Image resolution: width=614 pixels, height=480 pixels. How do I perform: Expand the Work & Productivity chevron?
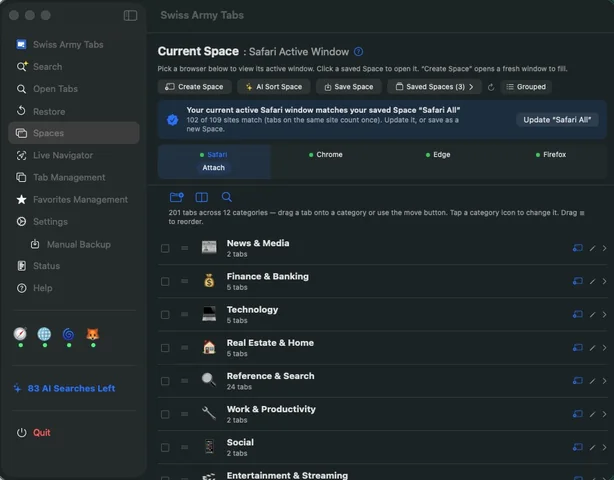pos(605,414)
